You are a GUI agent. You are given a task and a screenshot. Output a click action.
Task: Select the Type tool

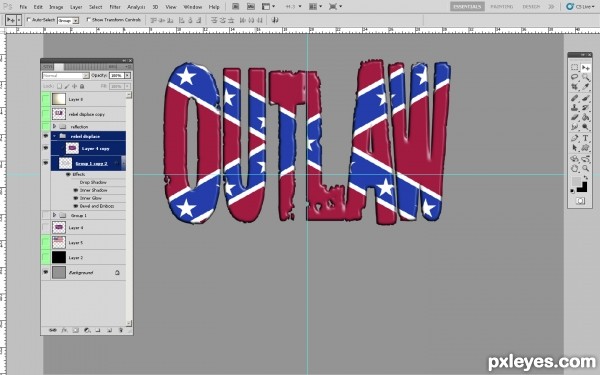585,138
